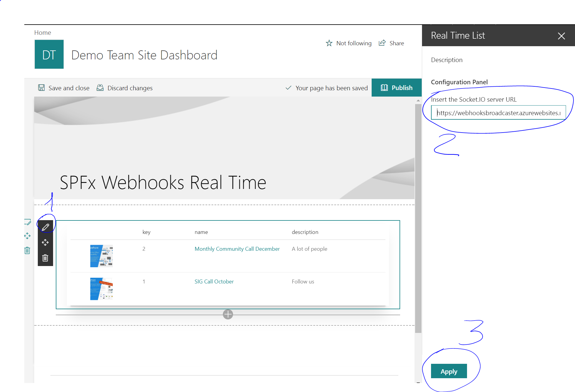Image resolution: width=575 pixels, height=392 pixels.
Task: Click the move web part icon
Action: click(45, 242)
